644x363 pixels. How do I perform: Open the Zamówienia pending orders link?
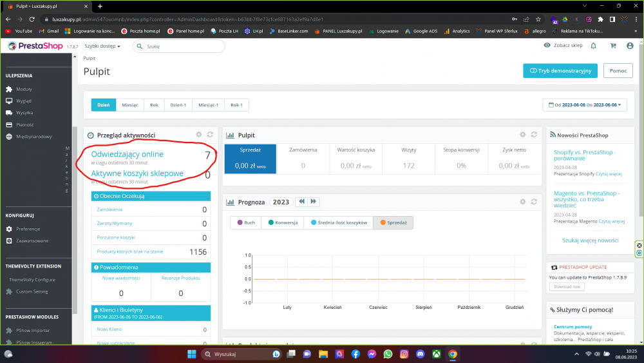click(109, 210)
